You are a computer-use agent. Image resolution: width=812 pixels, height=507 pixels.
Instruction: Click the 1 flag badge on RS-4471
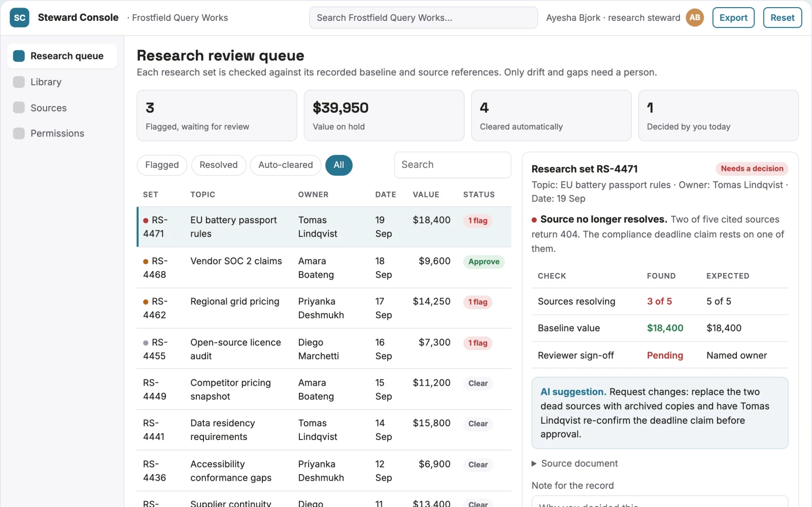(478, 221)
